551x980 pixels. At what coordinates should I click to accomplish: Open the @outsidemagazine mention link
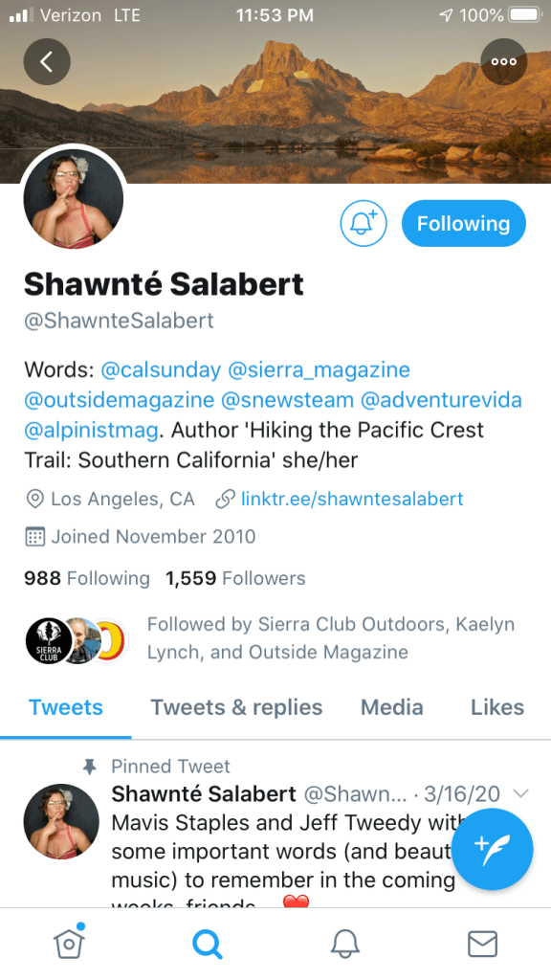point(119,400)
